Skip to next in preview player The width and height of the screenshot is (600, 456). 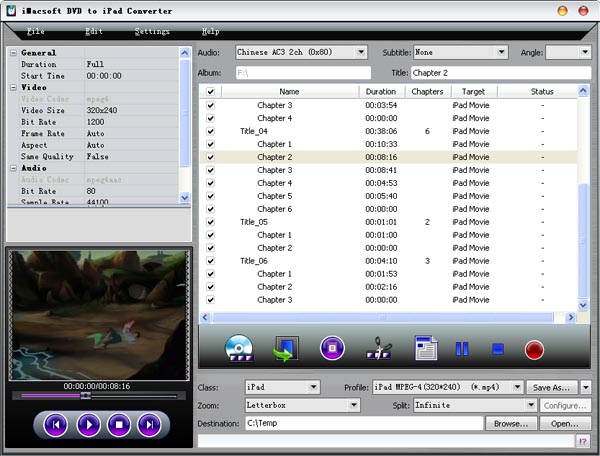(x=149, y=424)
